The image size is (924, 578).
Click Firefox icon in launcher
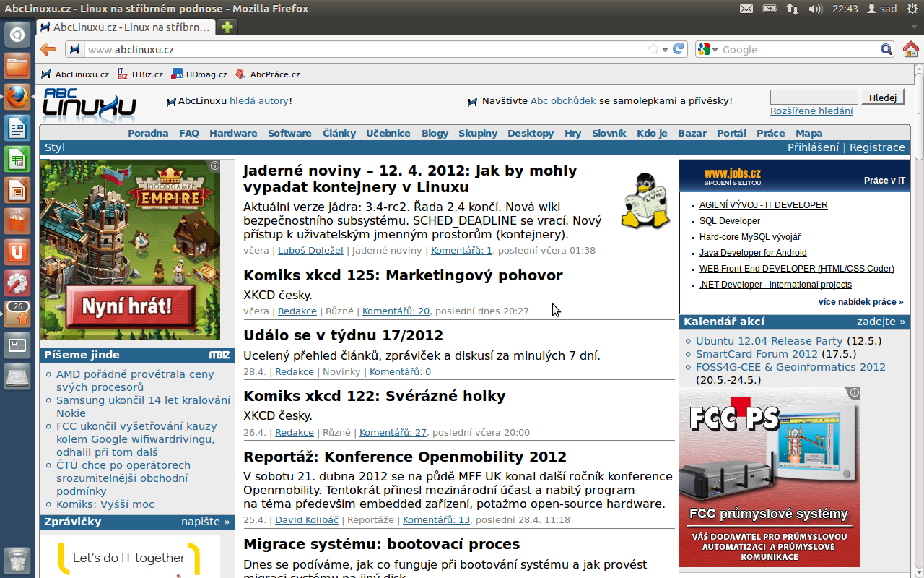tap(17, 97)
